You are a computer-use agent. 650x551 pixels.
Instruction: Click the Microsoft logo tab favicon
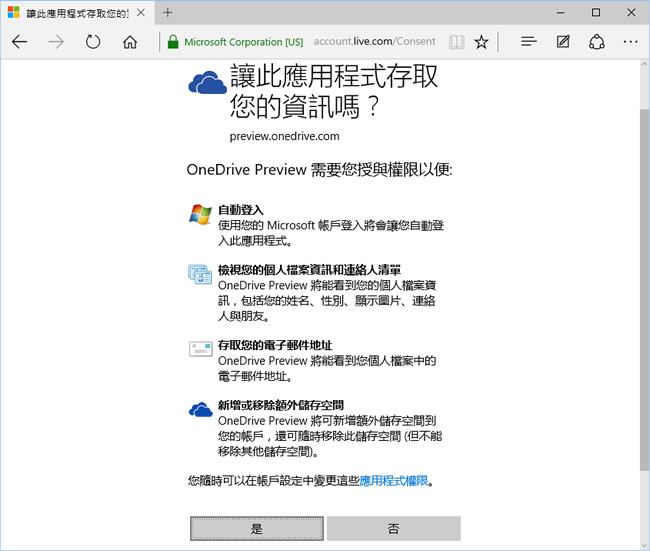click(13, 12)
